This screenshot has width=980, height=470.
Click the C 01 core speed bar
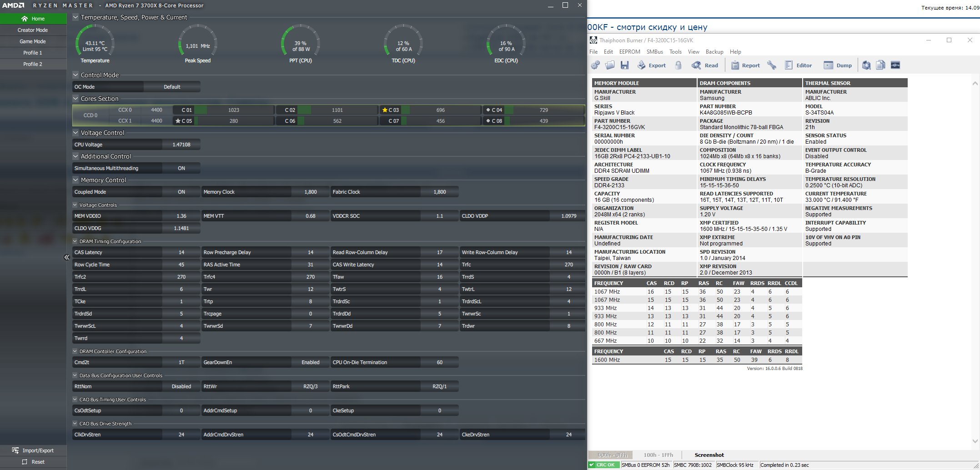coord(234,110)
